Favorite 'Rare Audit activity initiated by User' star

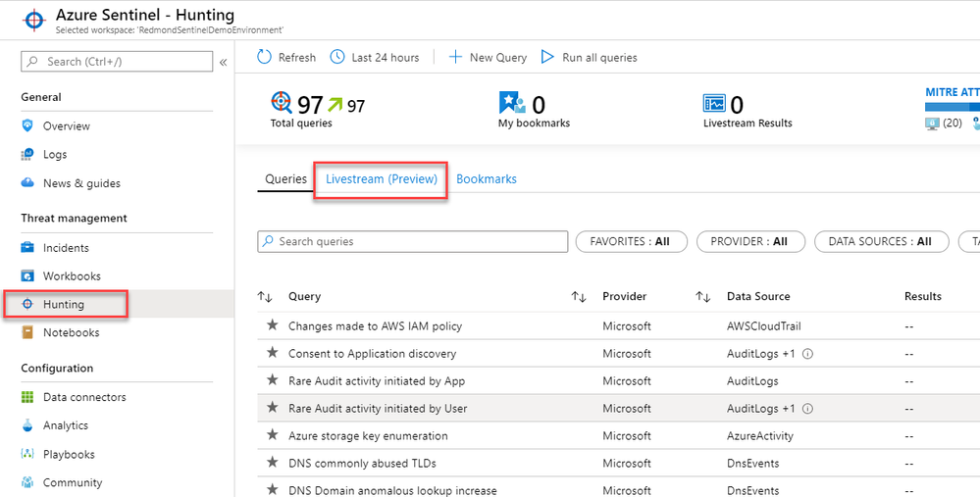click(x=272, y=408)
